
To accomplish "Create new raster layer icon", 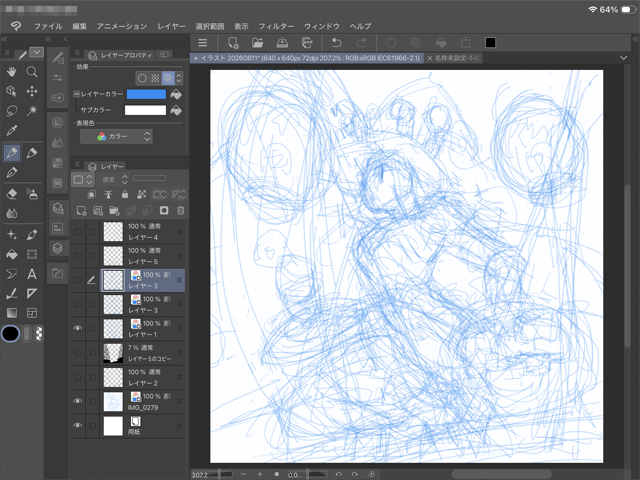I will tap(81, 210).
